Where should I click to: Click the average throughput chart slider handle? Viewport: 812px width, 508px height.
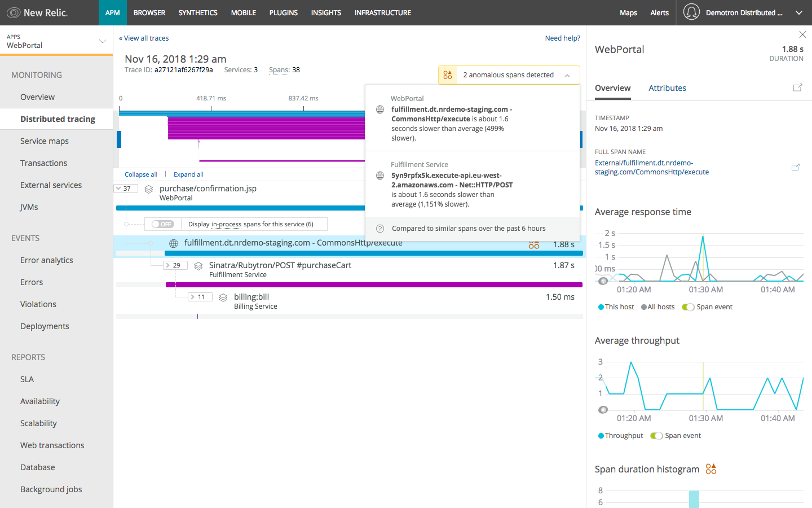click(603, 409)
